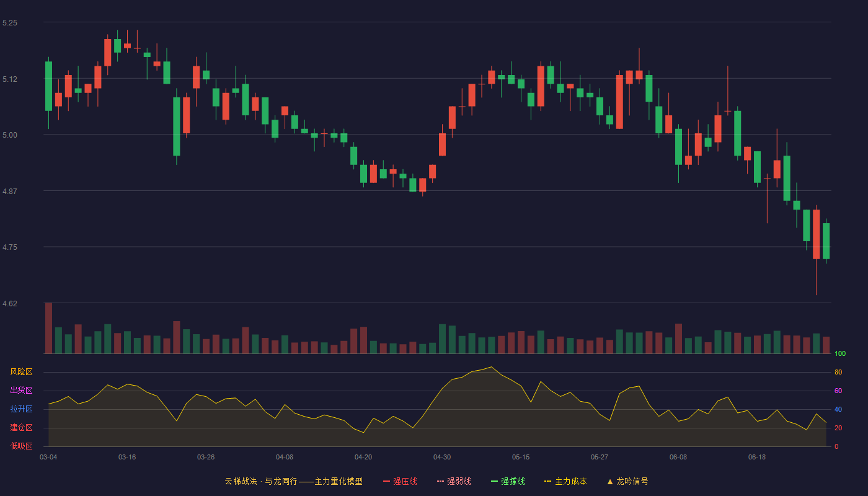Click the 4.62 price axis label

tap(10, 304)
